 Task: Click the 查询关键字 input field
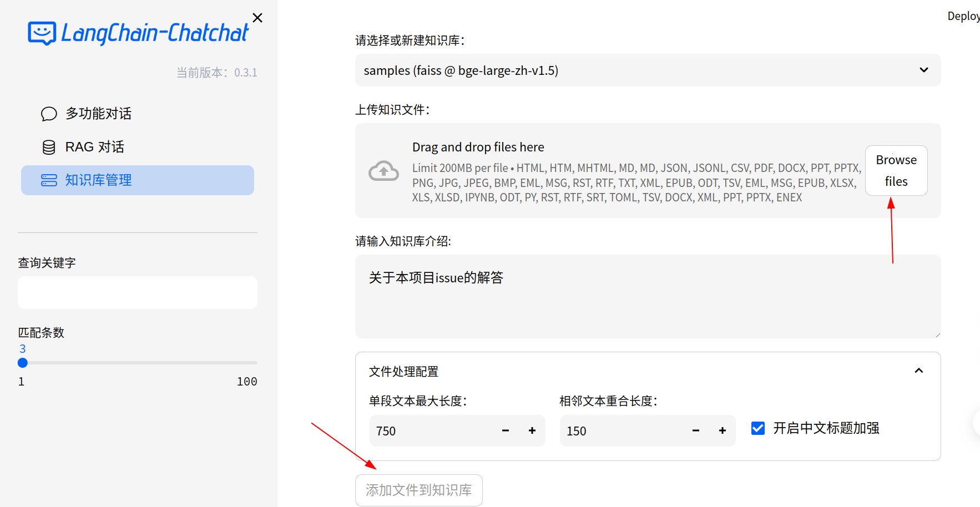(x=137, y=292)
